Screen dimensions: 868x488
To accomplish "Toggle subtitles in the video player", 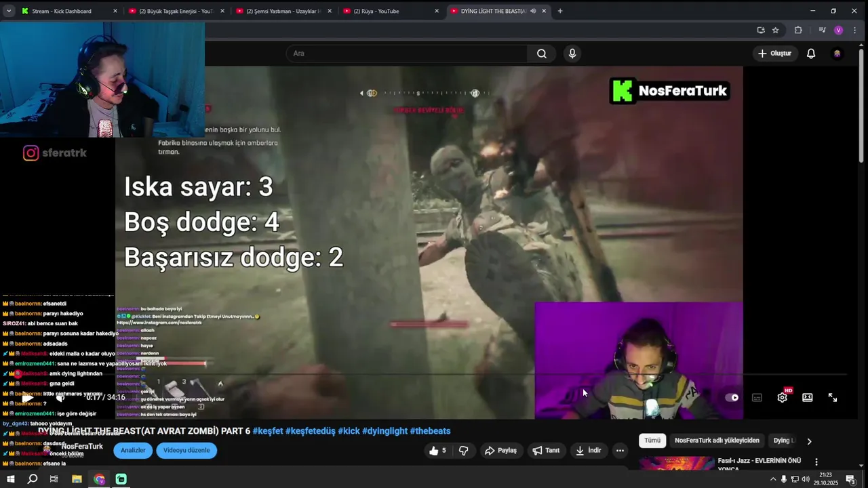I will point(757,398).
